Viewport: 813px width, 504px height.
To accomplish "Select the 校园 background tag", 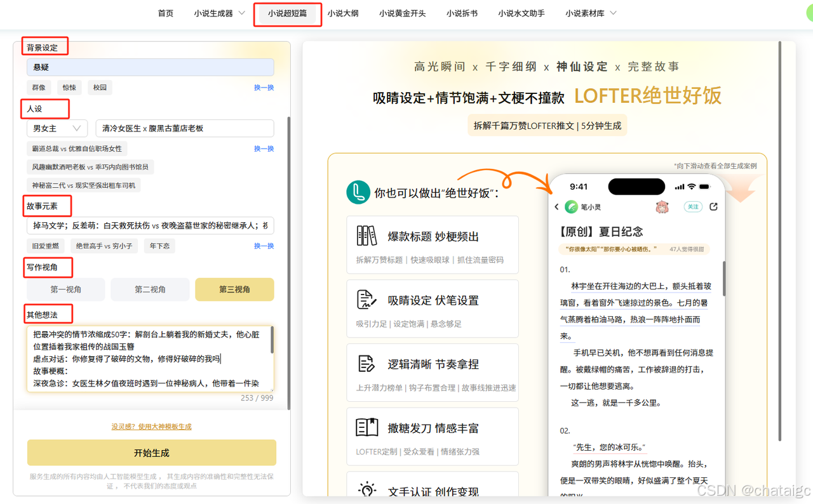I will coord(100,88).
